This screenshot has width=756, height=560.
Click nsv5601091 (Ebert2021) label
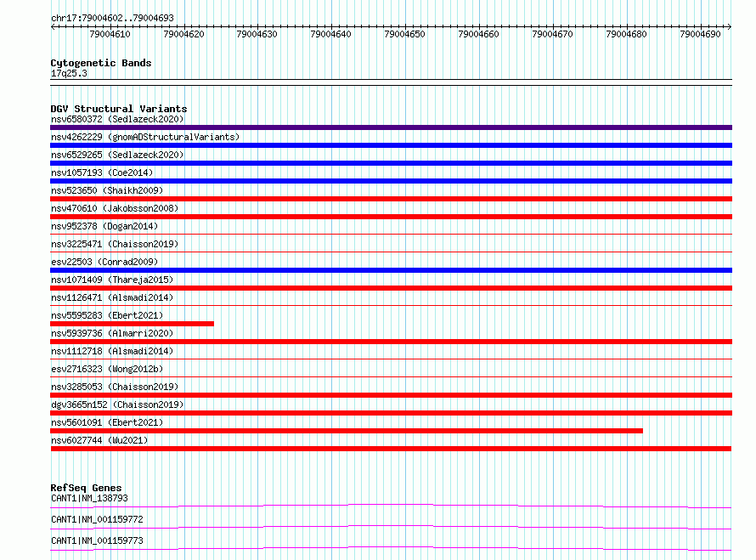107,422
